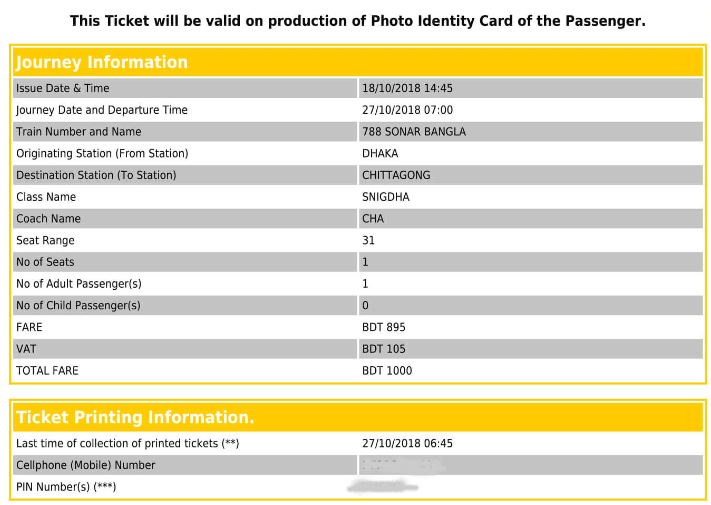Click the journey date 27/10/2018 07:00
The width and height of the screenshot is (711, 505).
tap(407, 110)
